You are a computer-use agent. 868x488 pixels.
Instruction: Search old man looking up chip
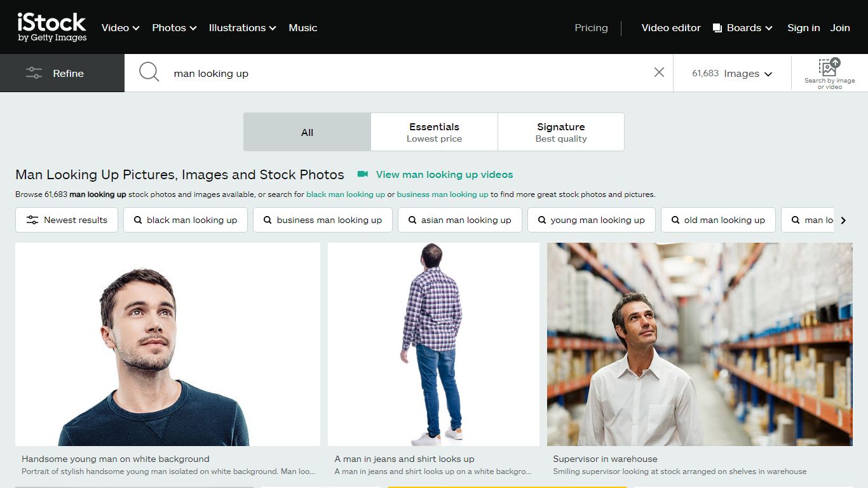719,220
